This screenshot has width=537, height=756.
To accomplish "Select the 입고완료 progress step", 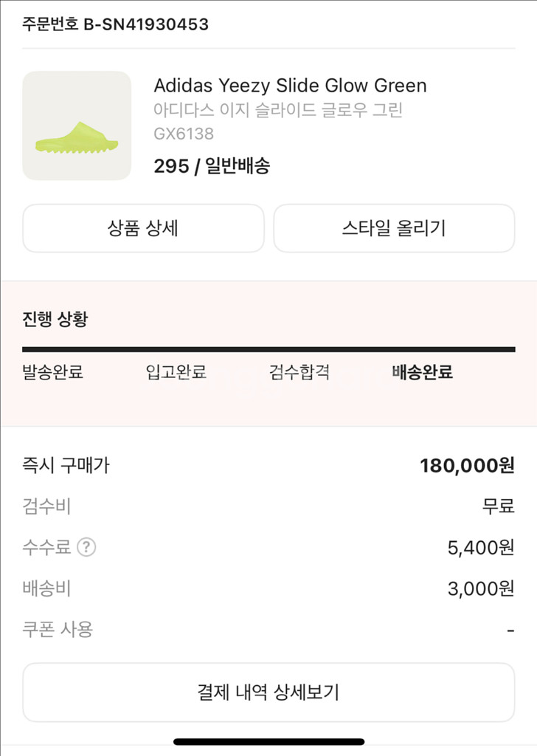I will tap(176, 372).
